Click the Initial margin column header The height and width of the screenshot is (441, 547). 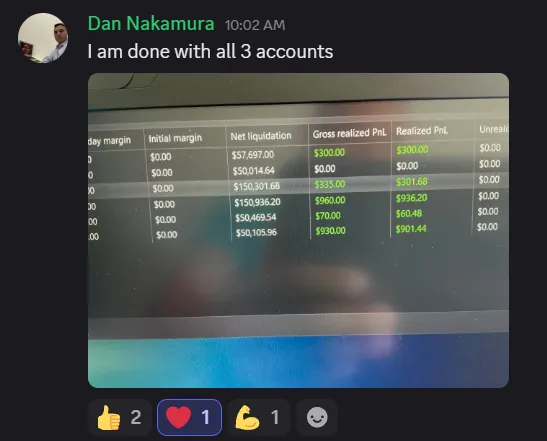tap(175, 138)
